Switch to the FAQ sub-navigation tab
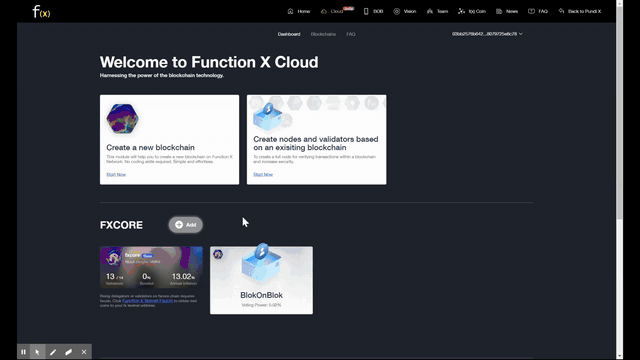 pyautogui.click(x=351, y=34)
